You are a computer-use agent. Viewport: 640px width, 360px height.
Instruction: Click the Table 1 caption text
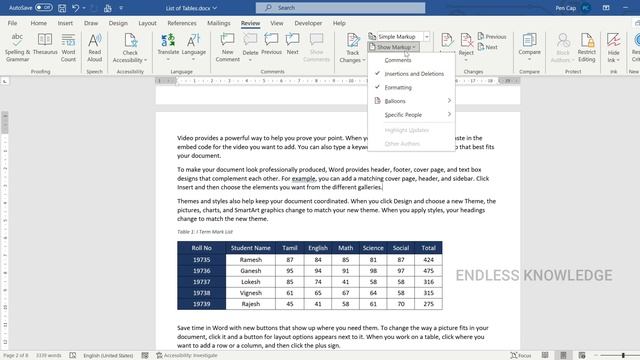click(205, 232)
